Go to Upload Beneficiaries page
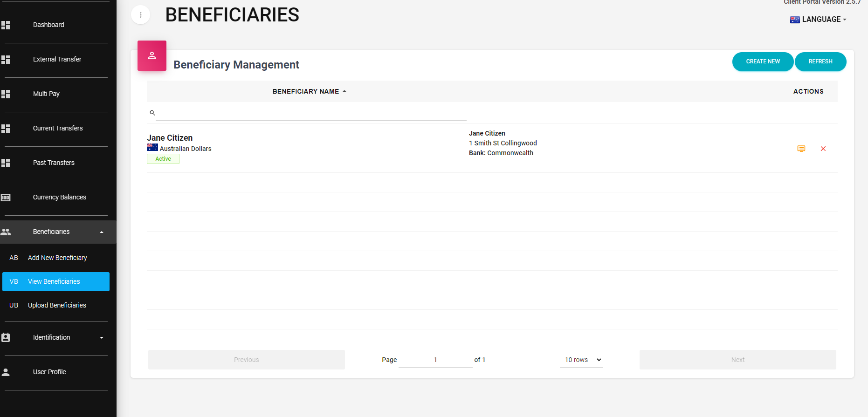The width and height of the screenshot is (868, 417). (x=57, y=305)
